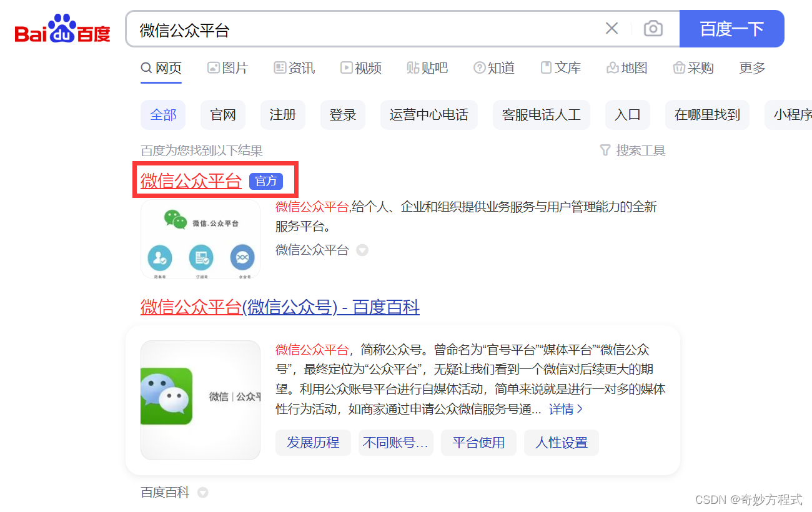
Task: Select the 网页 tab
Action: [x=161, y=68]
